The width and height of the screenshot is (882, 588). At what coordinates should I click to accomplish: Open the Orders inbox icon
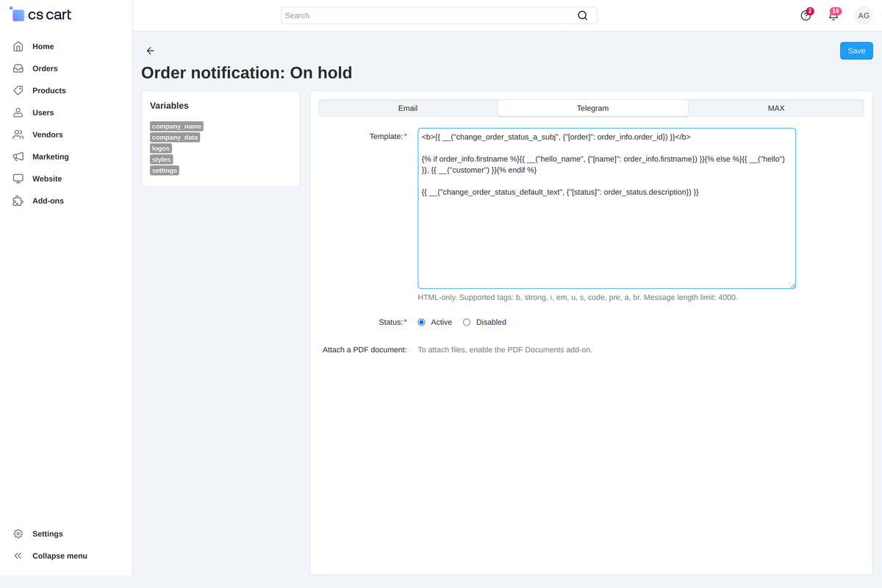[x=18, y=68]
